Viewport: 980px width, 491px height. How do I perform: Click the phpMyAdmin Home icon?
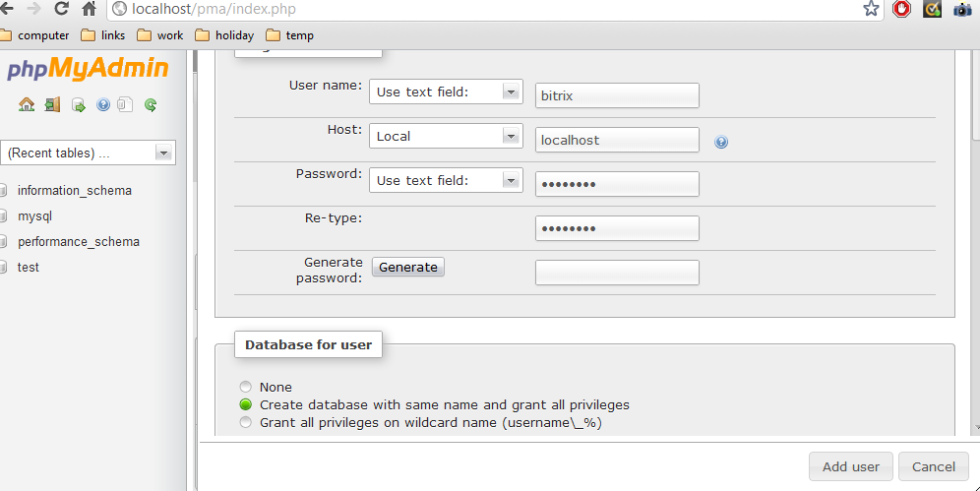tap(27, 104)
